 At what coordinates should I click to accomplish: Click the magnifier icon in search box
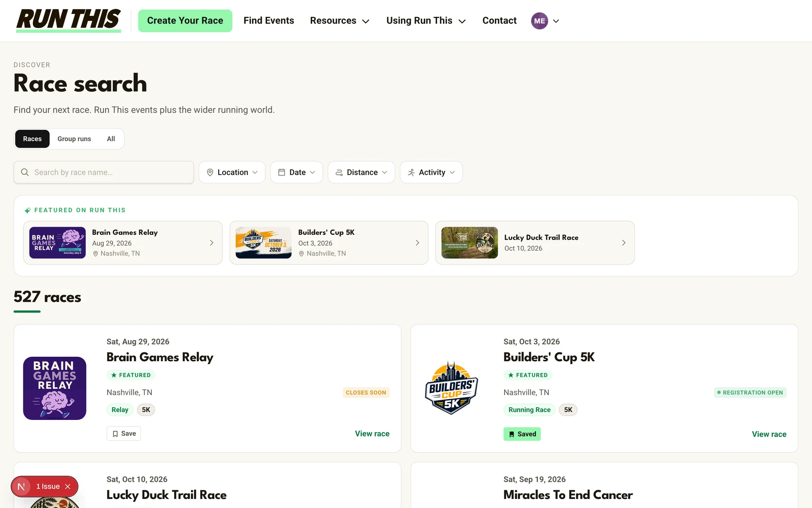tap(25, 172)
